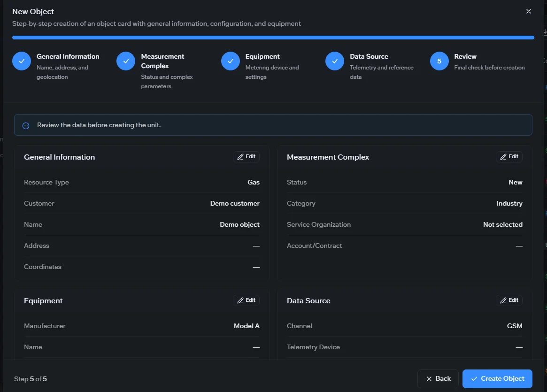Select the 'Demo object' name value
The image size is (547, 392).
tap(239, 224)
